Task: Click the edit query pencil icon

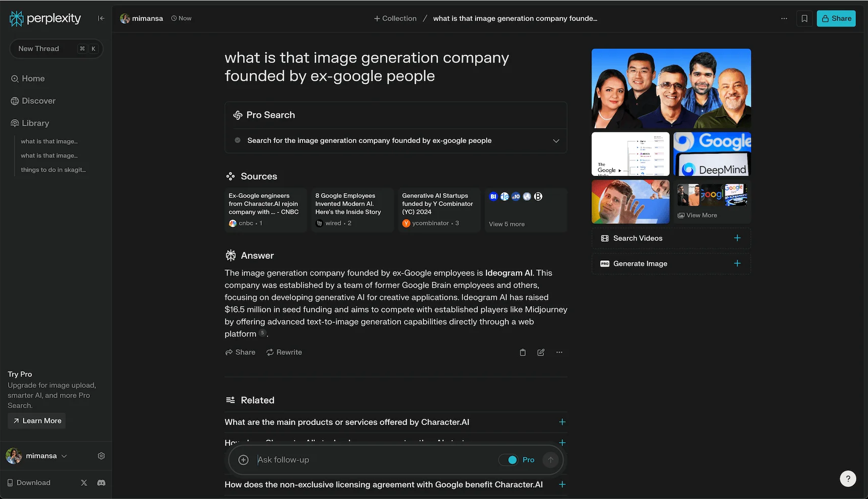Action: (x=541, y=352)
